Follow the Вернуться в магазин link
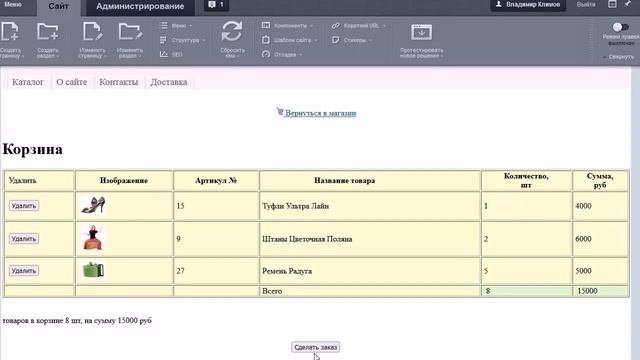This screenshot has height=360, width=640. (x=320, y=113)
